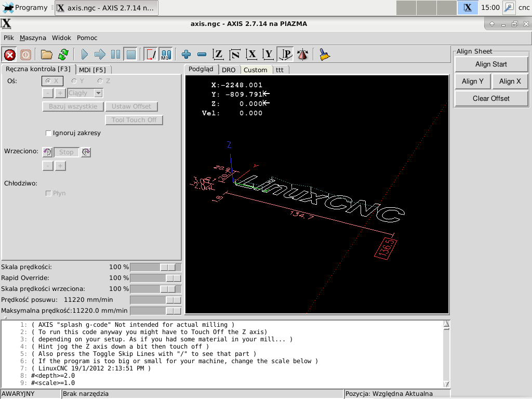Switch to perspective P view

[285, 54]
